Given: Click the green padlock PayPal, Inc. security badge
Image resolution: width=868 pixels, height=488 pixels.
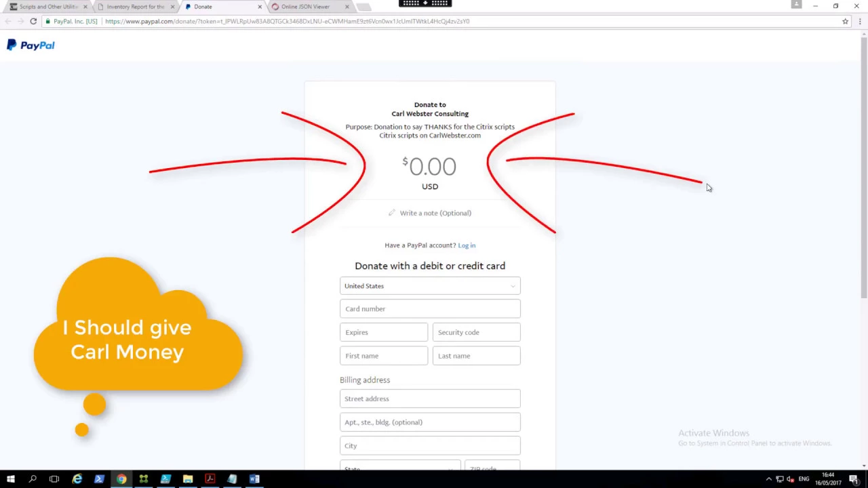Looking at the screenshot, I should [x=72, y=21].
